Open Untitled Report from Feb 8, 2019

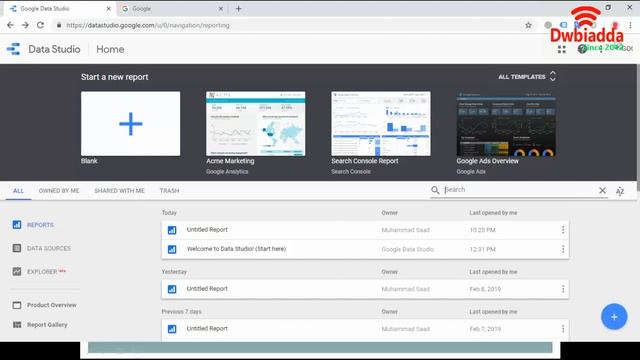click(365, 289)
